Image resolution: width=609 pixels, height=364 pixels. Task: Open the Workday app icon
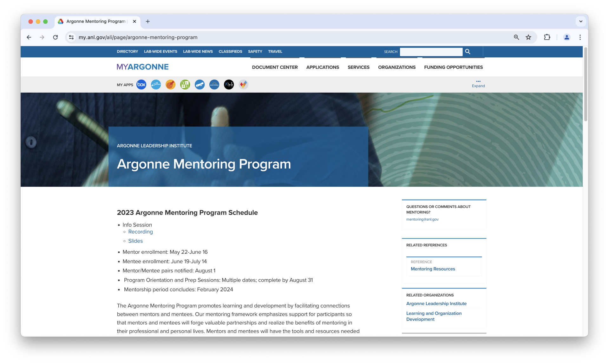214,85
